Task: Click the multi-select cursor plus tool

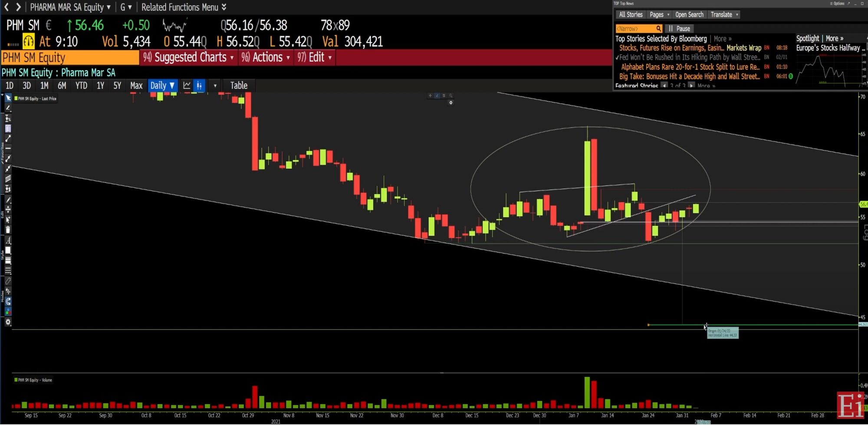Action: (8, 219)
